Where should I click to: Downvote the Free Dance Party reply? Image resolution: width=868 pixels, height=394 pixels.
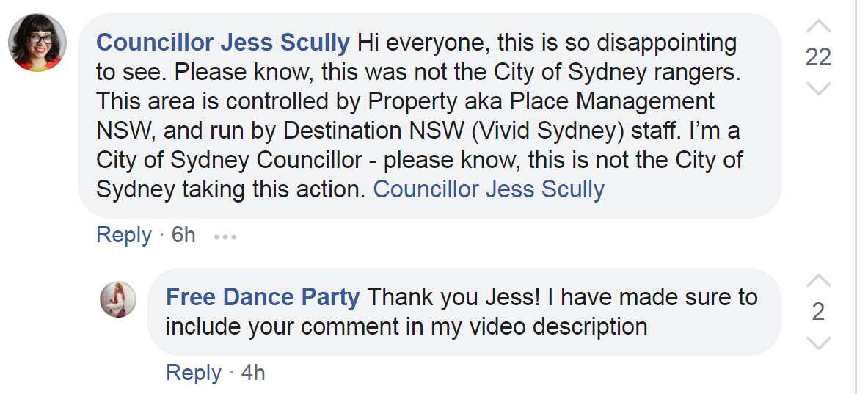[818, 343]
